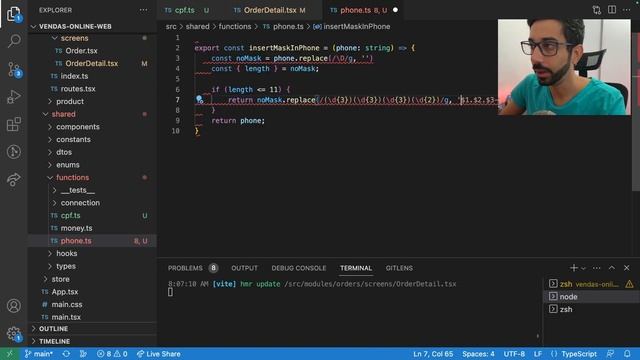640x360 pixels.
Task: Switch to the OrderDetail.tsx editor tab
Action: pos(270,10)
